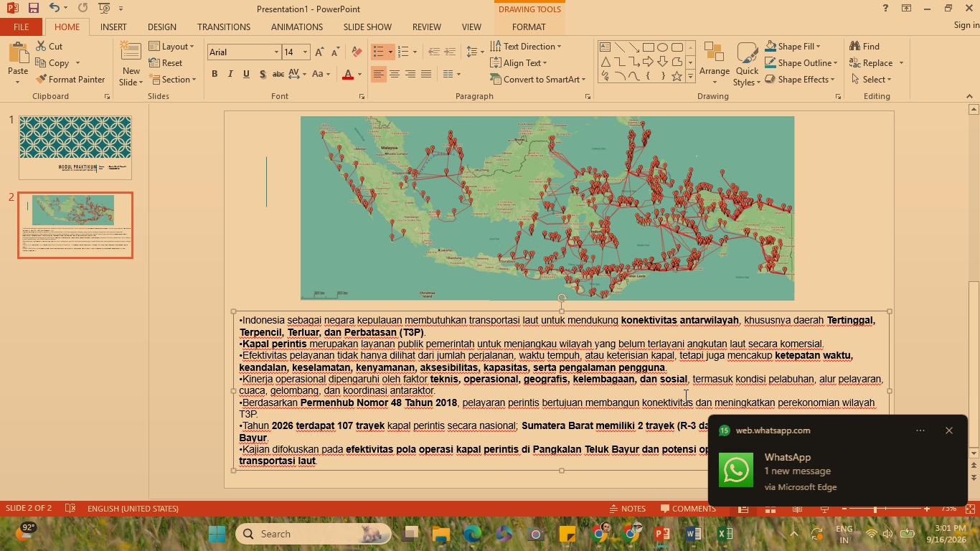Image resolution: width=980 pixels, height=551 pixels.
Task: Click the Font Color red swatch button
Action: tap(348, 74)
